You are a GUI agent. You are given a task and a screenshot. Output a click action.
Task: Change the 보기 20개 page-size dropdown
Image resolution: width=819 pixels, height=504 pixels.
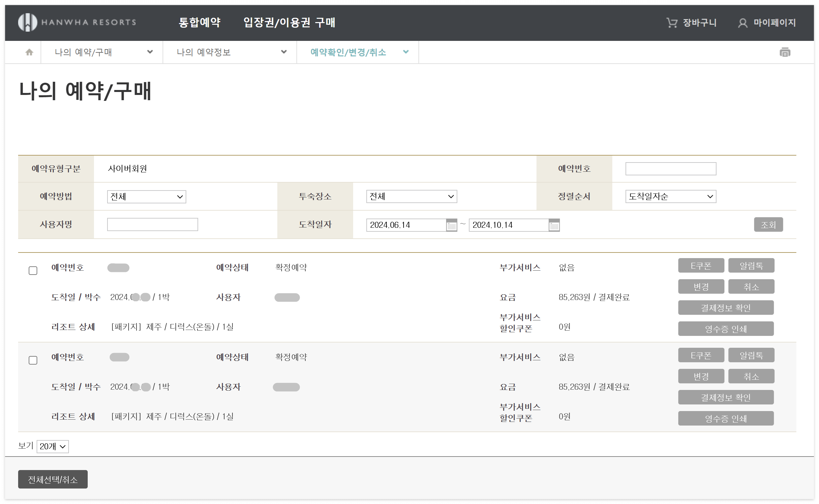click(53, 446)
